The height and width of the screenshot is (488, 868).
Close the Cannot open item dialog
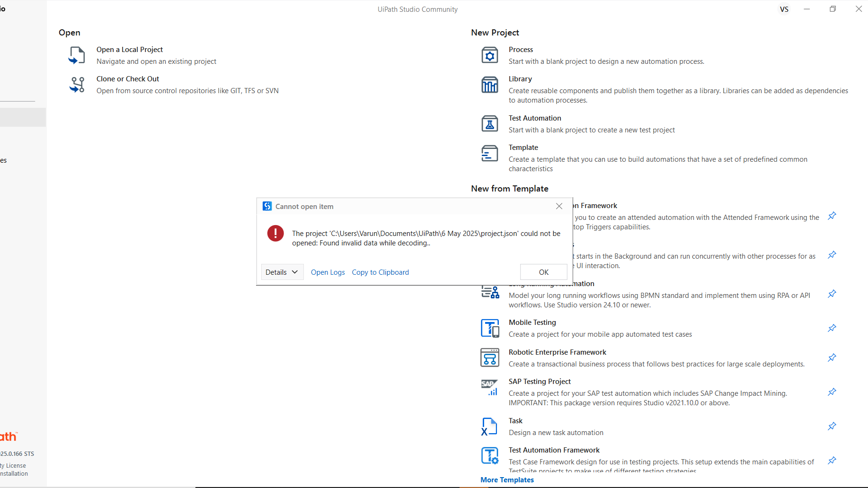[559, 206]
